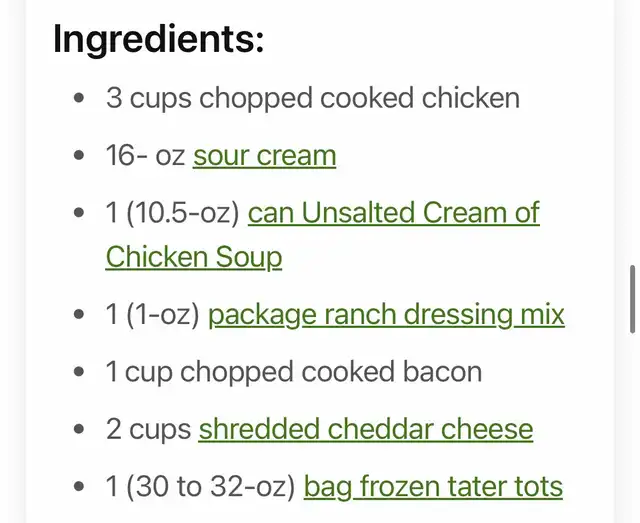Select the "1 cup chopped cooked bacon" line
640x523 pixels.
pos(293,372)
